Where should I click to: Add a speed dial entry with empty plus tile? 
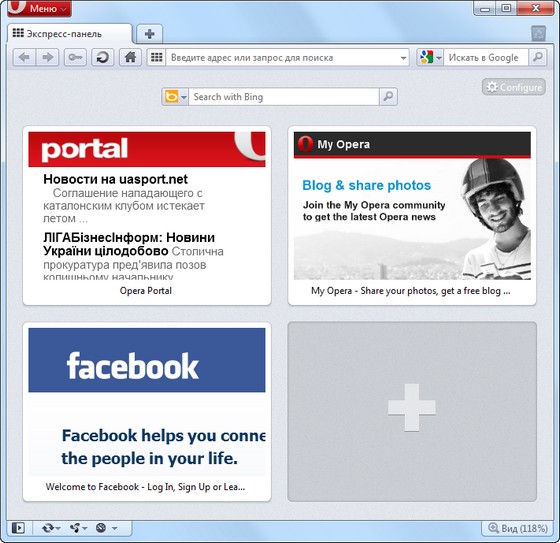point(412,412)
